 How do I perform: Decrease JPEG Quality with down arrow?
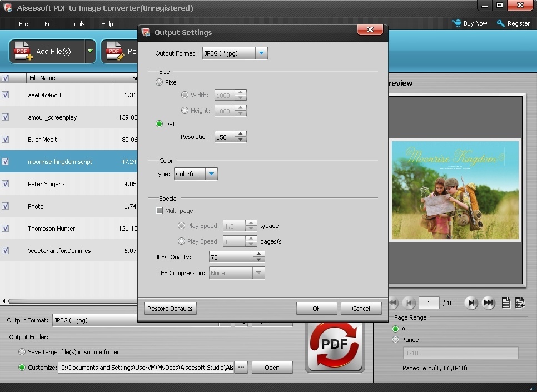click(x=259, y=260)
